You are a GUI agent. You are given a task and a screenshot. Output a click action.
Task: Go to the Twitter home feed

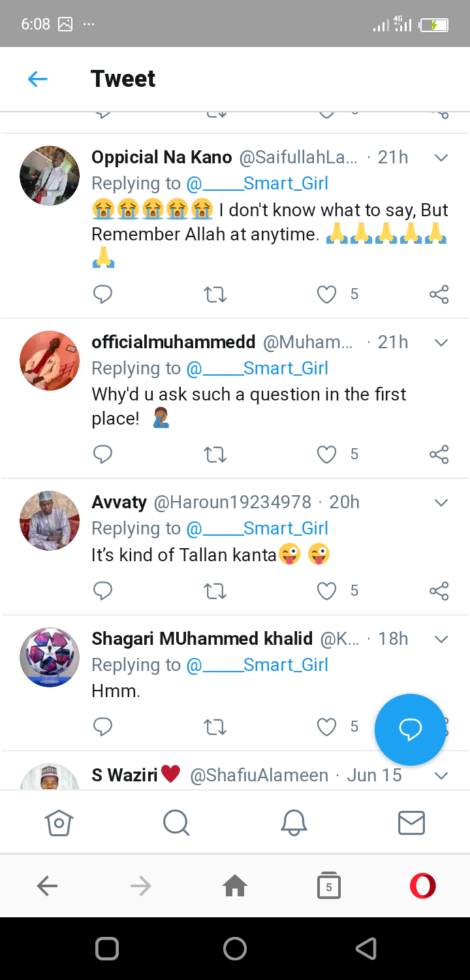(59, 823)
